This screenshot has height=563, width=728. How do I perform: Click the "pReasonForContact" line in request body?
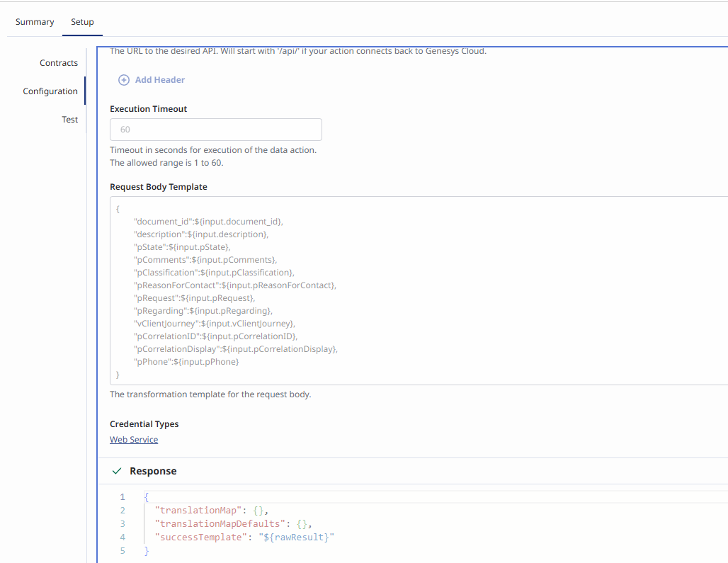pyautogui.click(x=234, y=285)
